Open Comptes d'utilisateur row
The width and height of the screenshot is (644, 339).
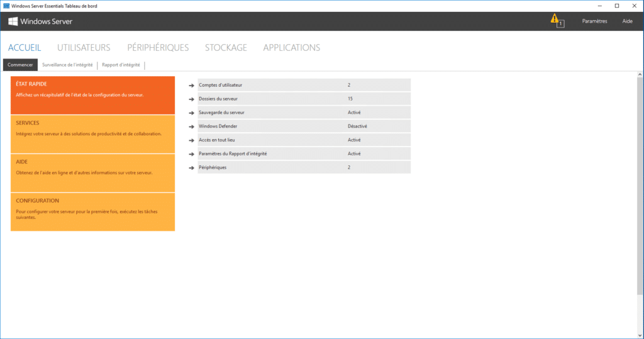[304, 85]
